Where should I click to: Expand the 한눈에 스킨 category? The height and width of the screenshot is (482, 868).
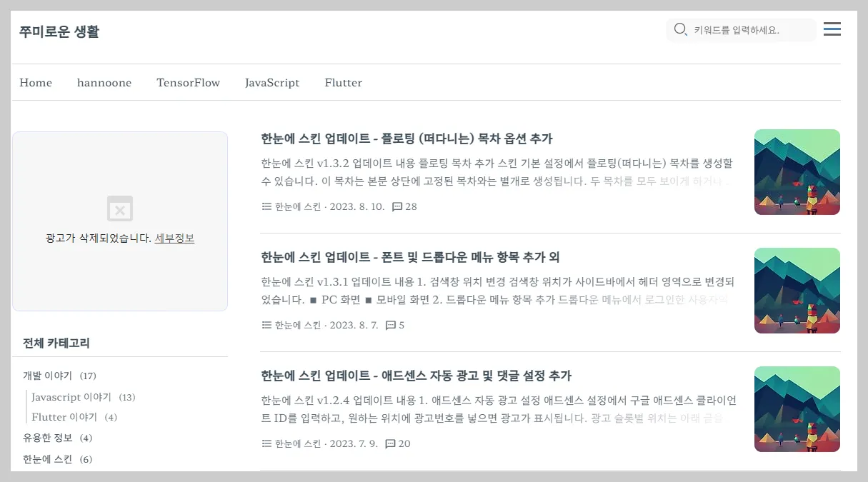(x=46, y=459)
